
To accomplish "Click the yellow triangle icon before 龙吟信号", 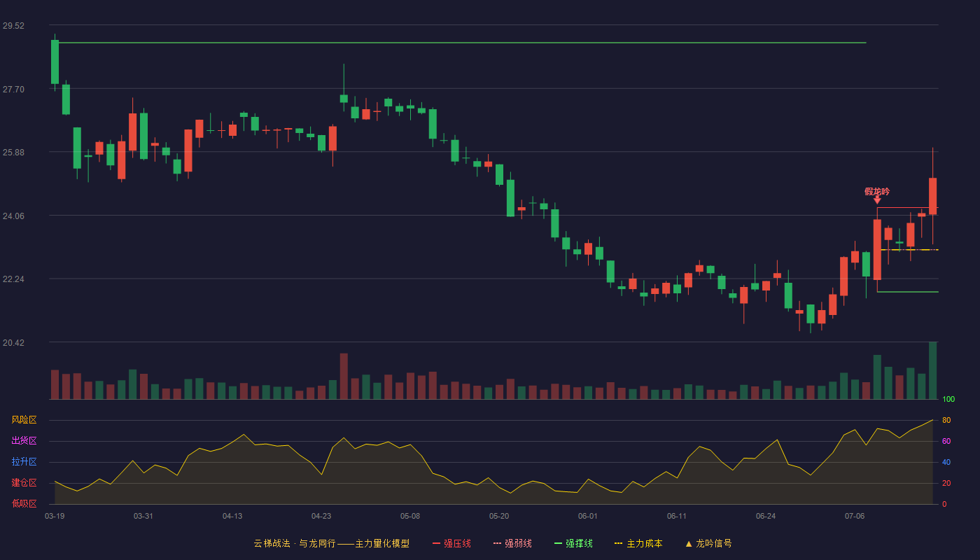I will coord(689,543).
